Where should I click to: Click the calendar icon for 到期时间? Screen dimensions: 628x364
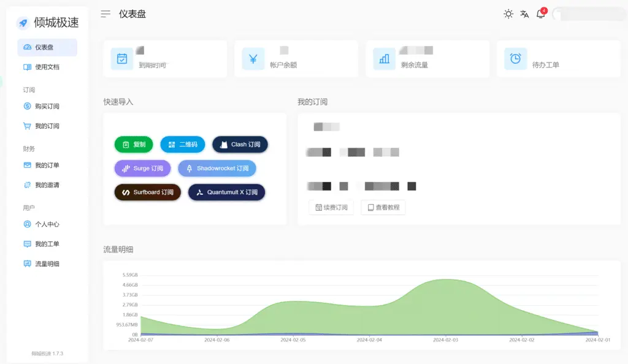click(122, 59)
